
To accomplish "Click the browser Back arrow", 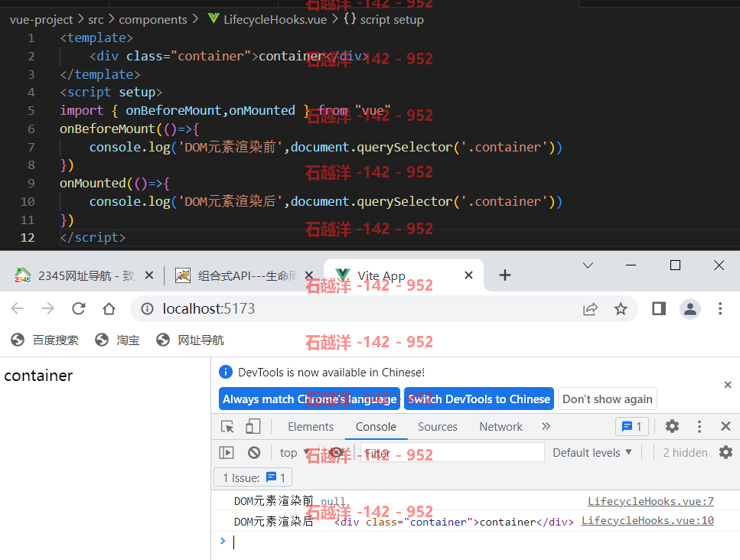I will [17, 308].
